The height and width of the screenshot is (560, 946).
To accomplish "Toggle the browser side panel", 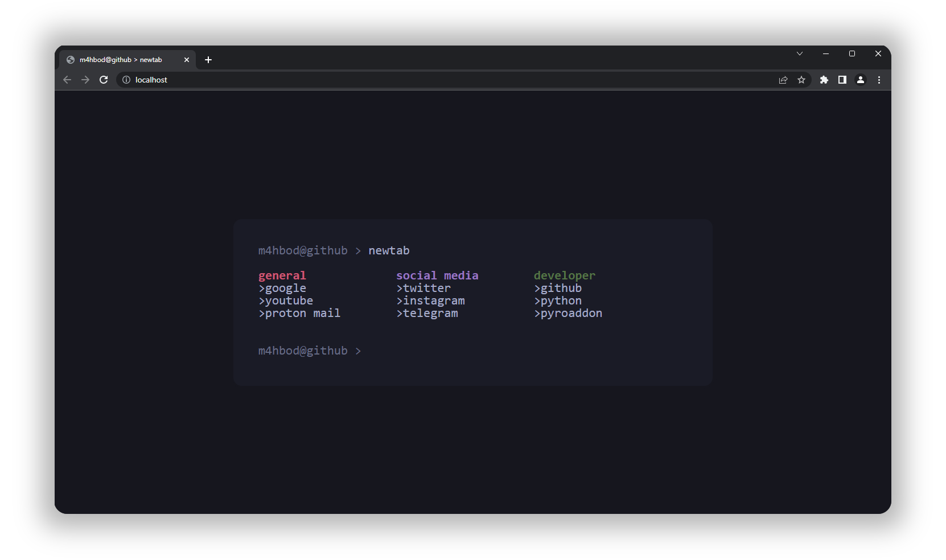I will pos(842,80).
